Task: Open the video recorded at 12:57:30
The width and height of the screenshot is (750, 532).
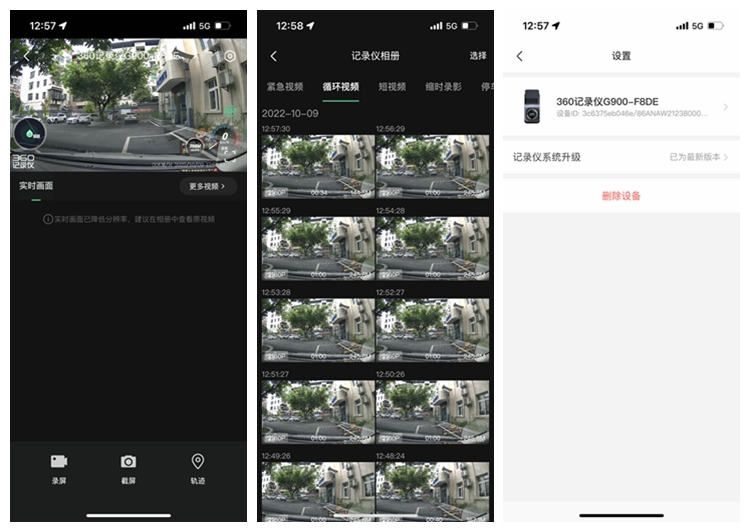Action: pos(318,167)
